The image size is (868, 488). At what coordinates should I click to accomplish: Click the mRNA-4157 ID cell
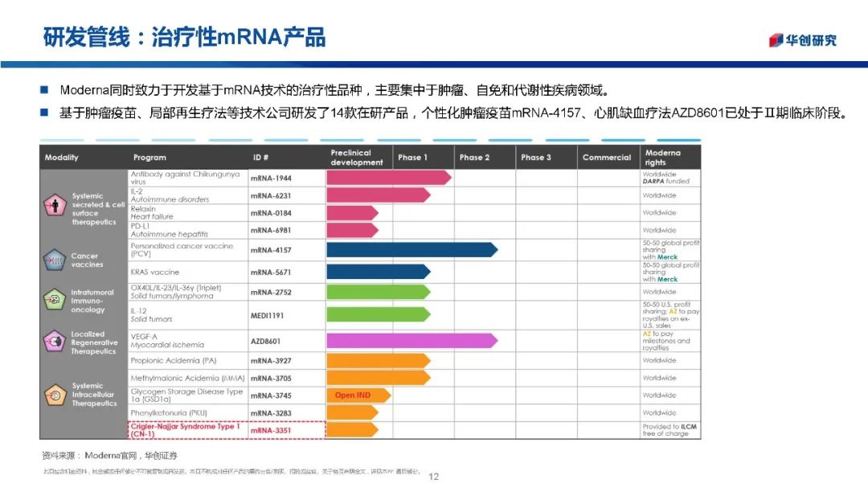pos(271,250)
